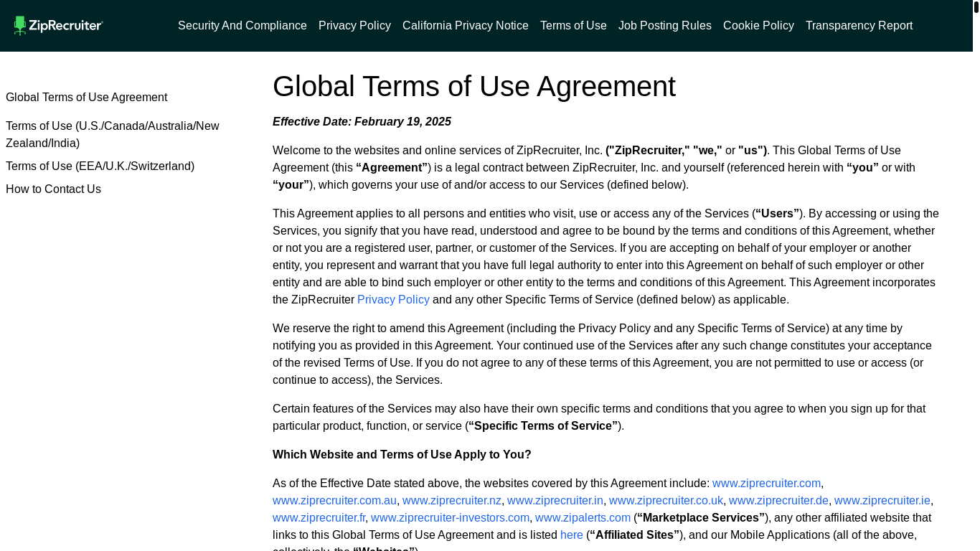The width and height of the screenshot is (980, 551).
Task: Click the 'here' Affiliated Sites link
Action: [572, 535]
